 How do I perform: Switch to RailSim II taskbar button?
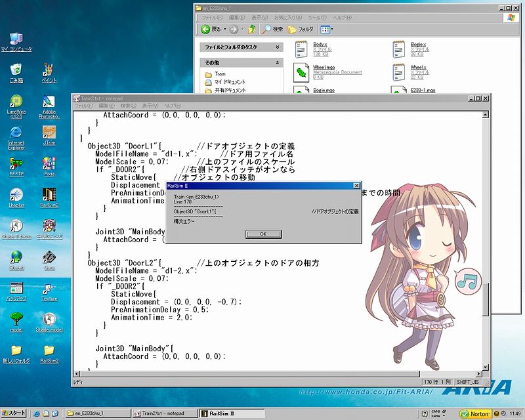(232, 413)
